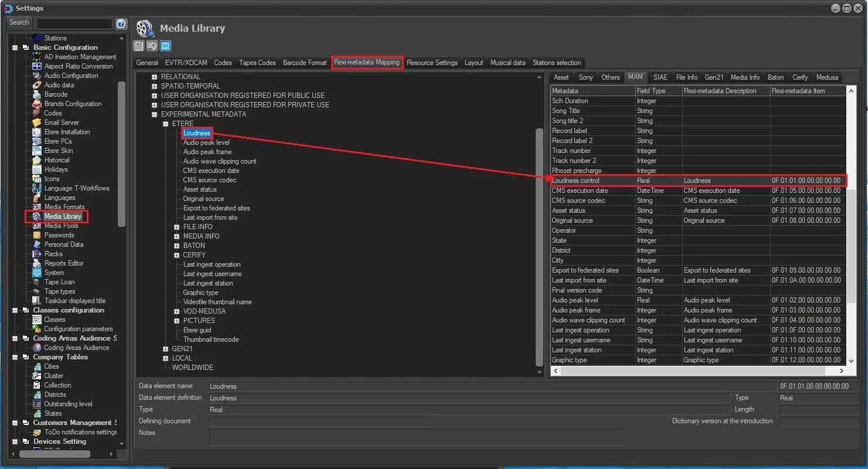Open Barcode settings via its printer icon
868x469 pixels.
click(38, 94)
